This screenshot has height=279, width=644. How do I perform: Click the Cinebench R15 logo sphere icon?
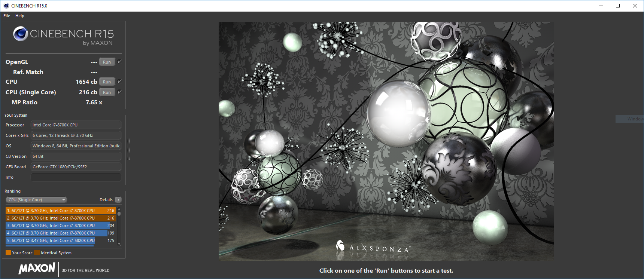[21, 34]
